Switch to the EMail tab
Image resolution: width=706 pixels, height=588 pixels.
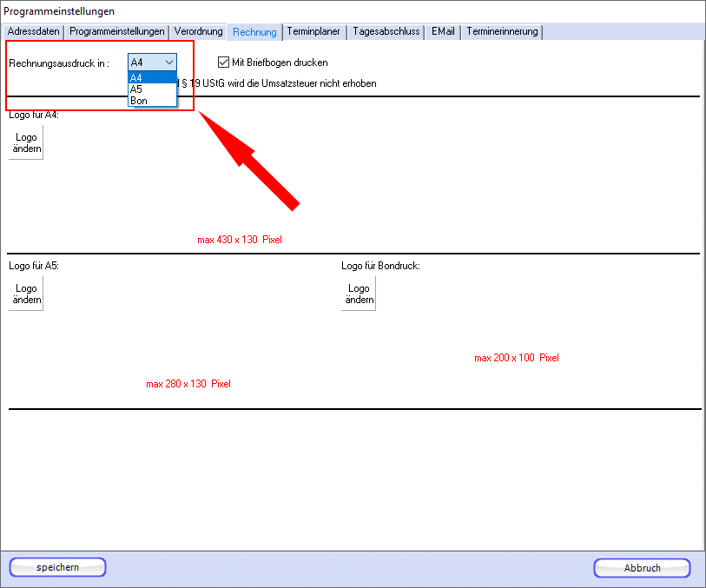click(x=443, y=32)
